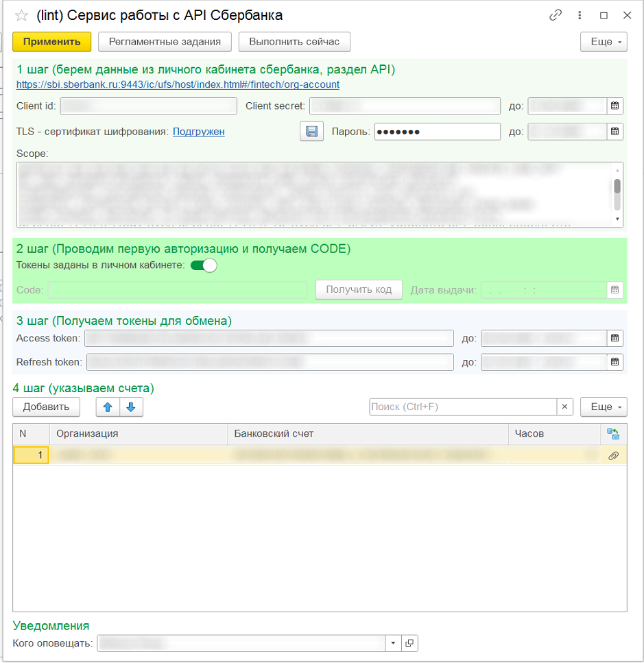Viewport: 644px width, 663px height.
Task: Open calendar for Дата выдачи
Action: tap(615, 290)
